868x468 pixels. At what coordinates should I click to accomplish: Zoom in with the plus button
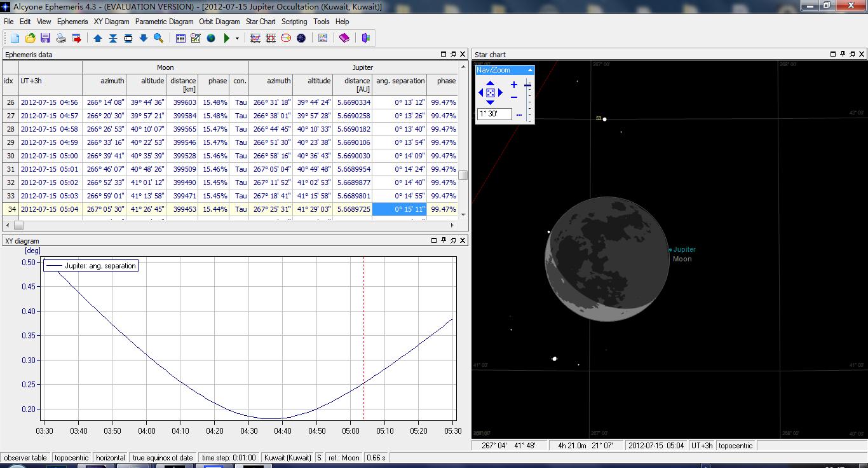513,85
